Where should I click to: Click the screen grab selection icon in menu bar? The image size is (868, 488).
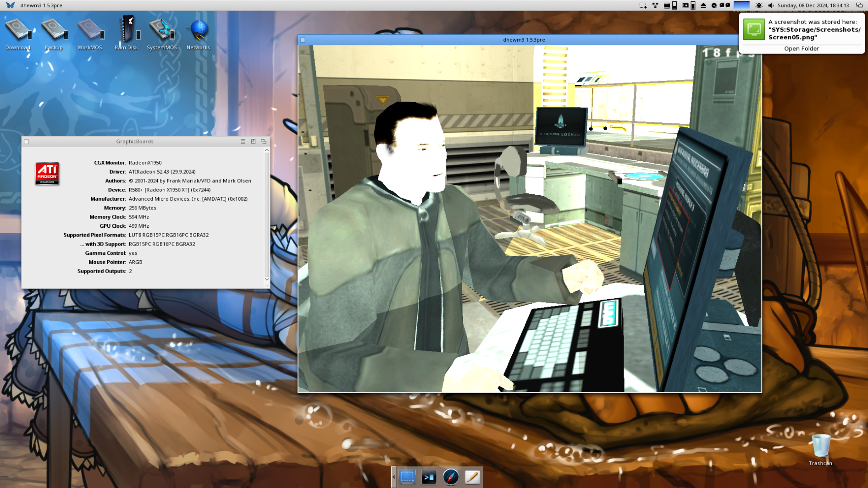tap(643, 5)
